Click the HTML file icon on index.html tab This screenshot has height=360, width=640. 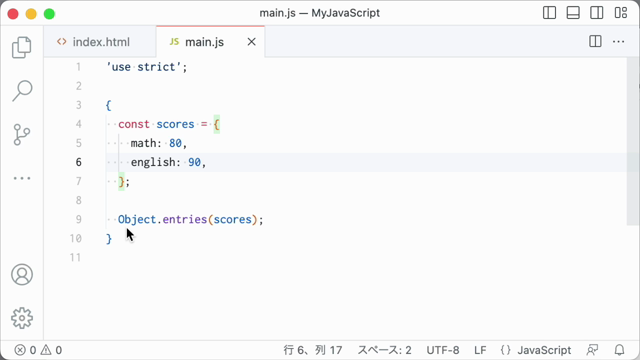click(x=62, y=42)
